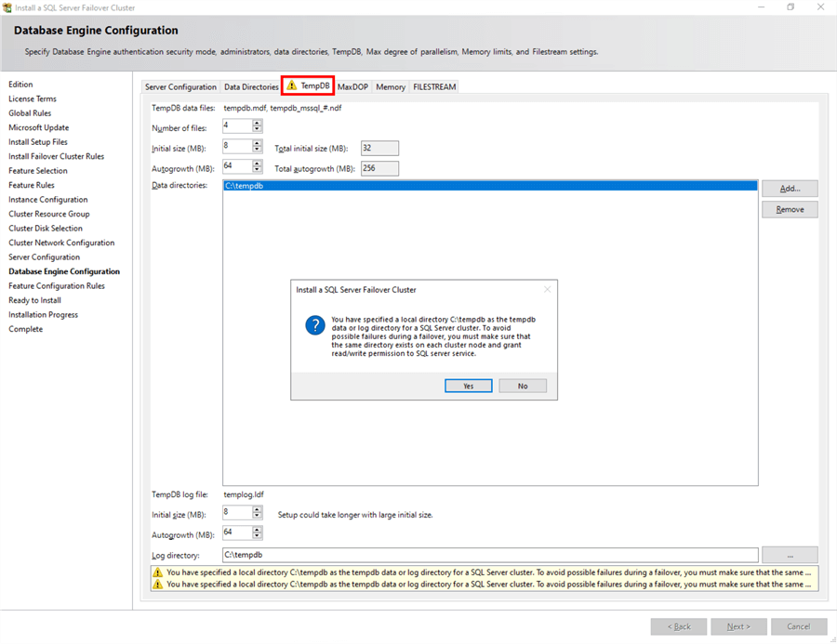
Task: Click the Global Rules step
Action: pos(30,113)
